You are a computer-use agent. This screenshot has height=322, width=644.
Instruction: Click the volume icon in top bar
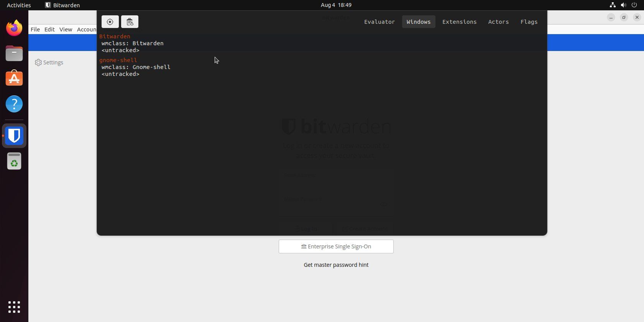point(623,5)
